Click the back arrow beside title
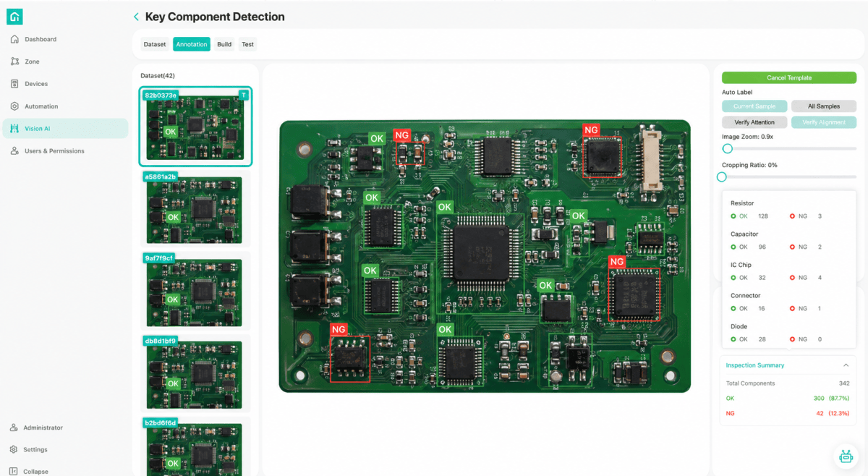Screen dimensions: 868x476 click(x=136, y=17)
